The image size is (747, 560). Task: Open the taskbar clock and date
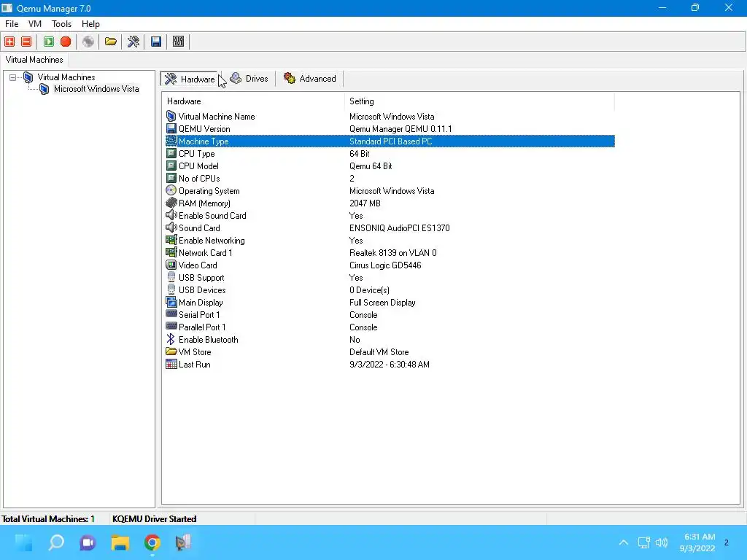coord(697,542)
